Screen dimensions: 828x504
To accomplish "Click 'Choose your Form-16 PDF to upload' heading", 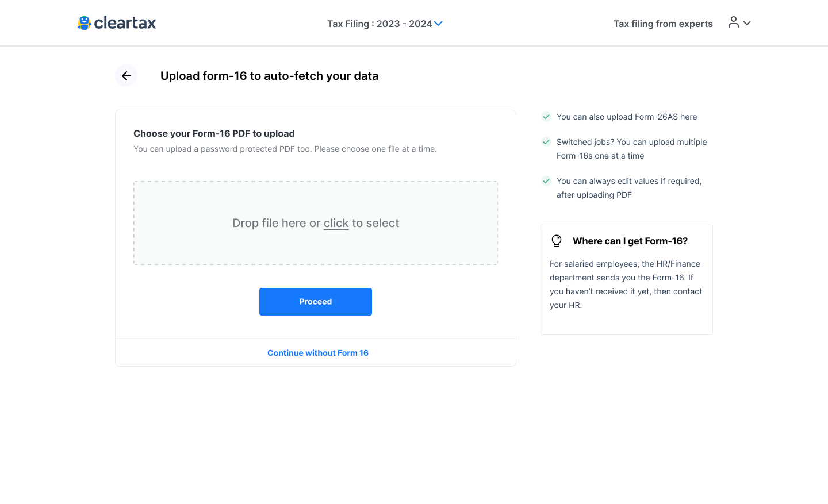I will pos(214,133).
